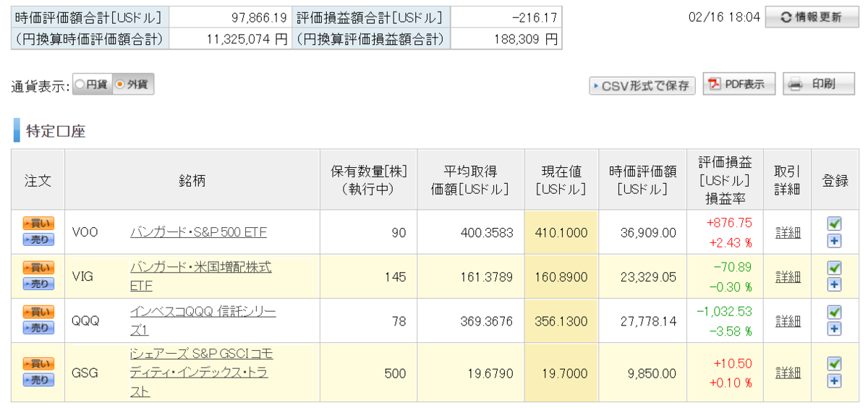Screen dimensions: 868x408
Task: Open 詳細 transaction details for QQQ
Action: [x=788, y=321]
